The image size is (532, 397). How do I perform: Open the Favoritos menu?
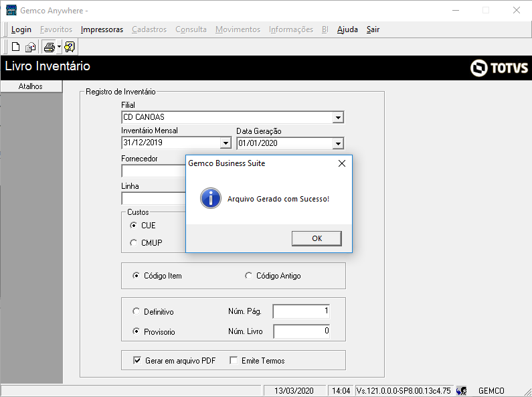click(56, 29)
